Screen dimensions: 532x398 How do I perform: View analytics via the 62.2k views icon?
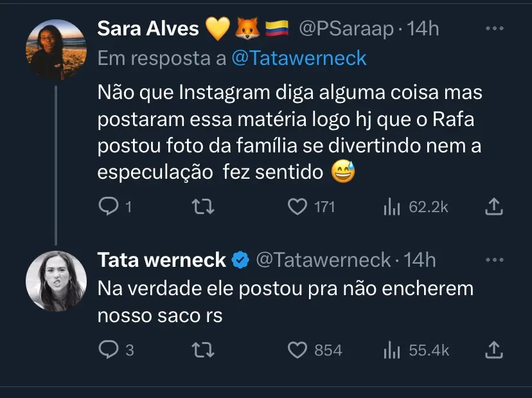(391, 206)
